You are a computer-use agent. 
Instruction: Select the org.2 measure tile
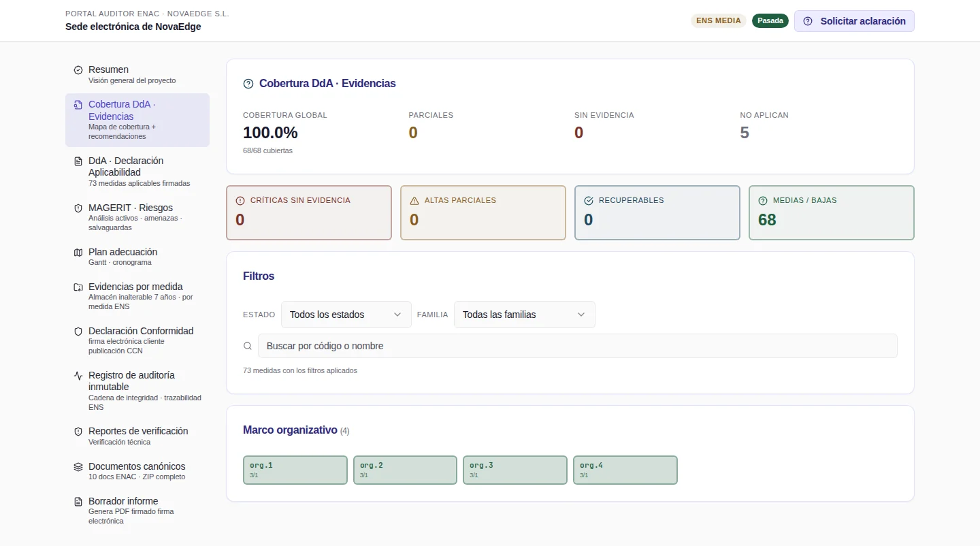[x=405, y=470]
